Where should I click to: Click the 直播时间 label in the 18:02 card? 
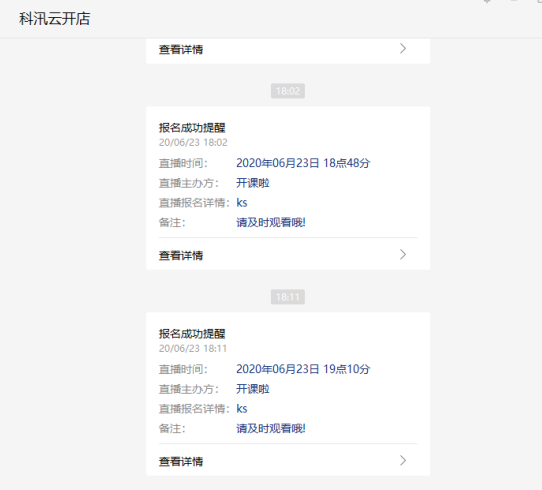pyautogui.click(x=183, y=163)
